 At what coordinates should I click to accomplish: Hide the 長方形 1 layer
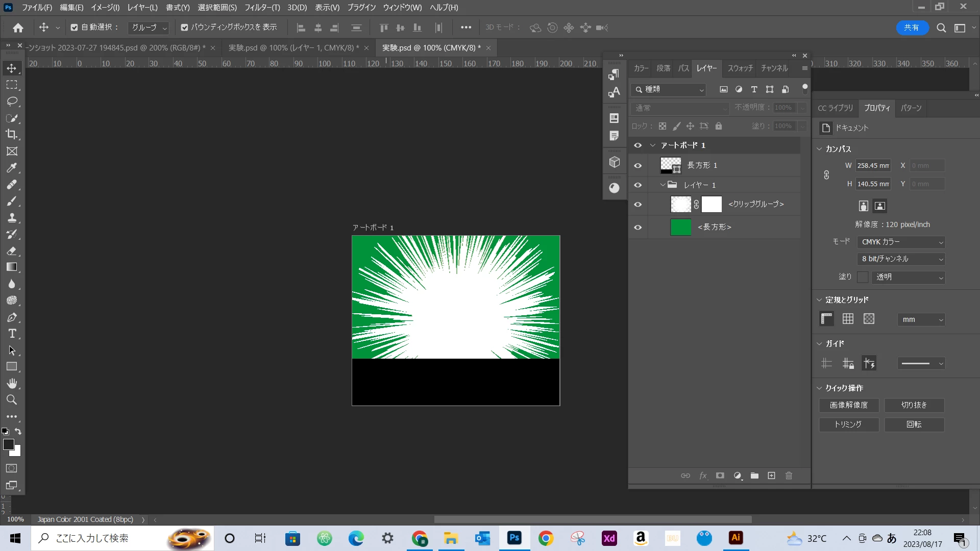pos(638,165)
